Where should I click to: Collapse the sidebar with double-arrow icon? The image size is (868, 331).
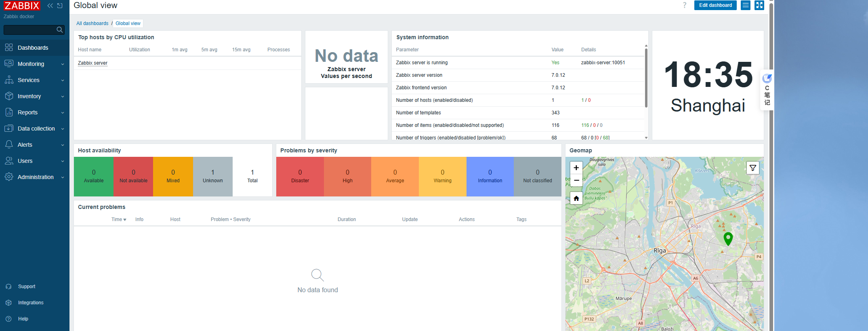(50, 6)
